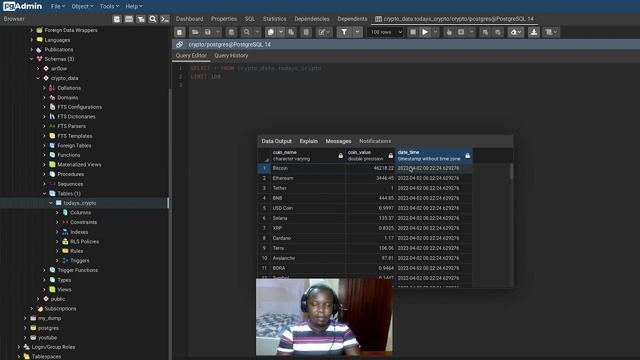Click the Save File icon in query toolbar

coord(207,32)
